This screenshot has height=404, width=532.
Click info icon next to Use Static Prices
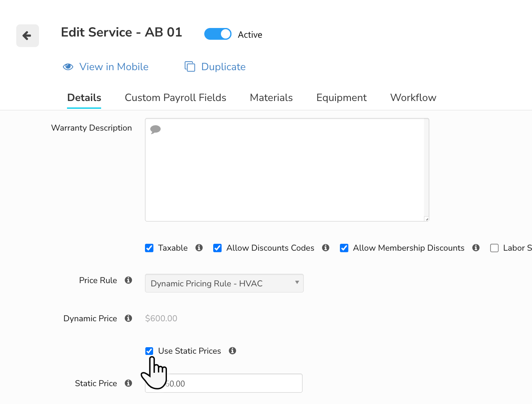232,350
